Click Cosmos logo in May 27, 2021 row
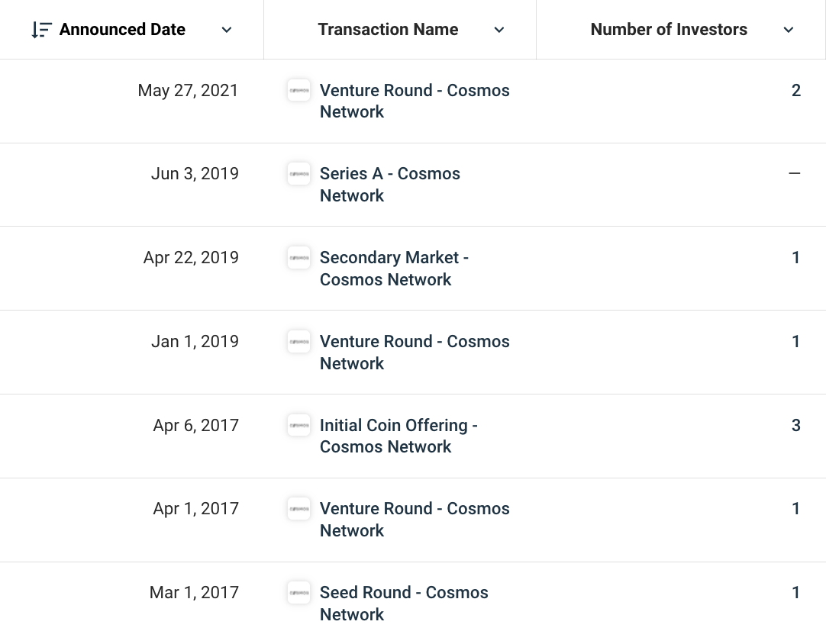 [x=298, y=90]
